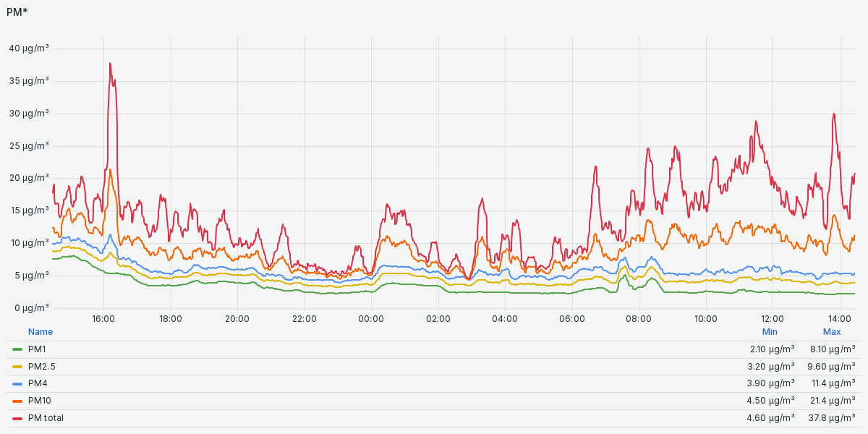Isolate the PM2.5 series in the legend
Image resolution: width=868 pixels, height=434 pixels.
(41, 367)
